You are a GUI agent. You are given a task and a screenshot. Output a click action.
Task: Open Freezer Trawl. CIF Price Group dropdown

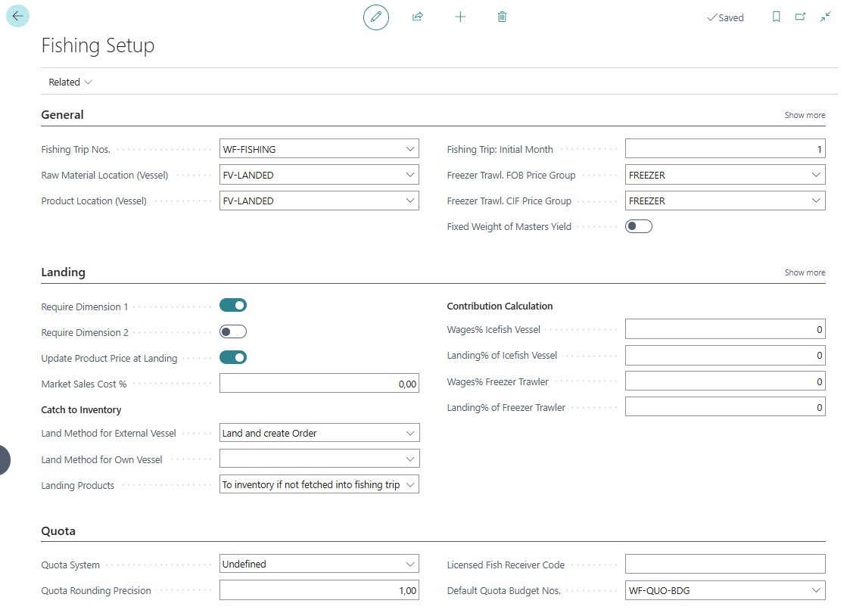coord(816,201)
